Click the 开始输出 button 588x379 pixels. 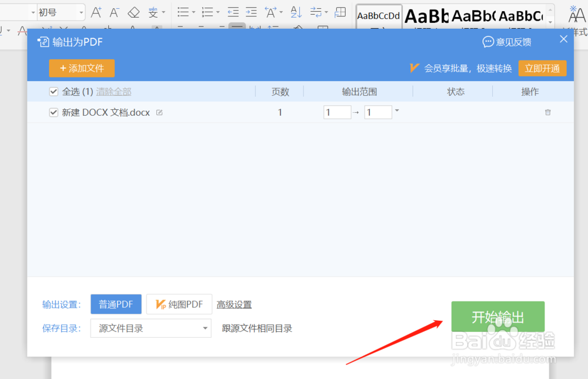(497, 316)
